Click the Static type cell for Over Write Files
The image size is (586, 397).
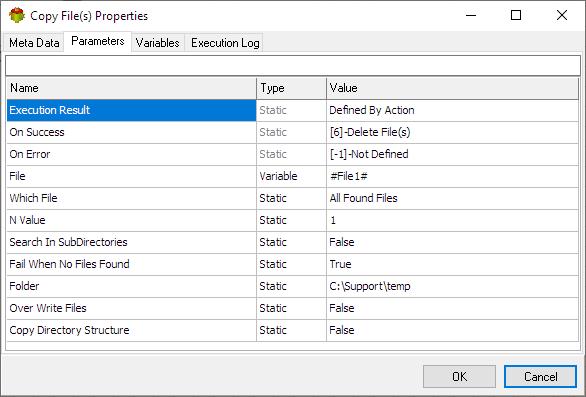292,308
